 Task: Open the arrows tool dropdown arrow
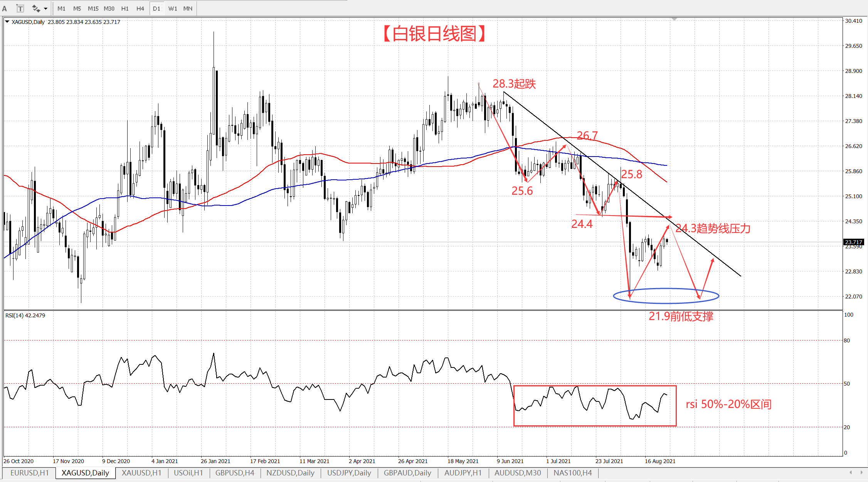(46, 8)
